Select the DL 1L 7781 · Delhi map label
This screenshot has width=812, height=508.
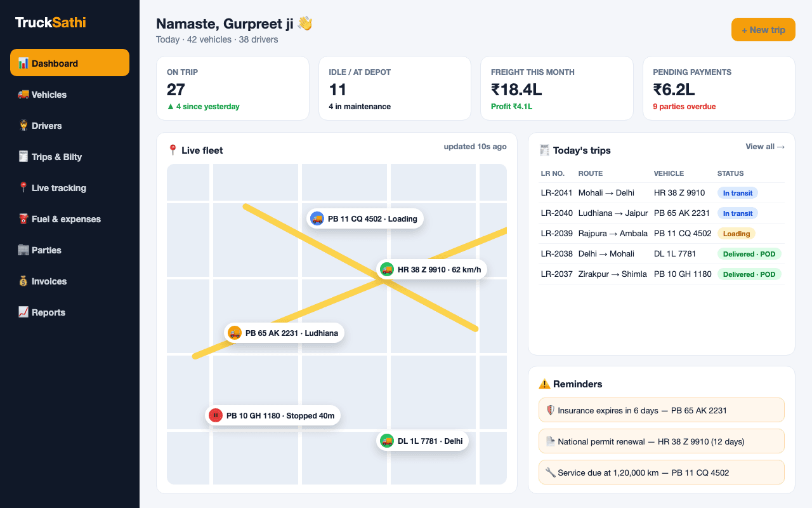coord(422,441)
